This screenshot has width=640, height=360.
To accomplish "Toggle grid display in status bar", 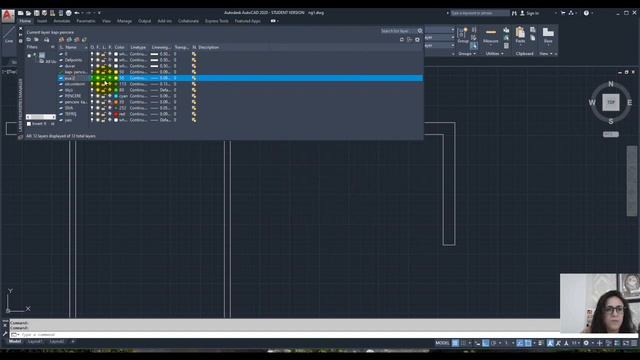I will (x=455, y=343).
